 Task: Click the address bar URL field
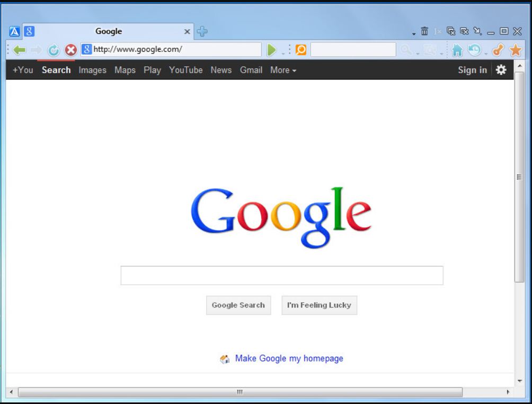[171, 49]
